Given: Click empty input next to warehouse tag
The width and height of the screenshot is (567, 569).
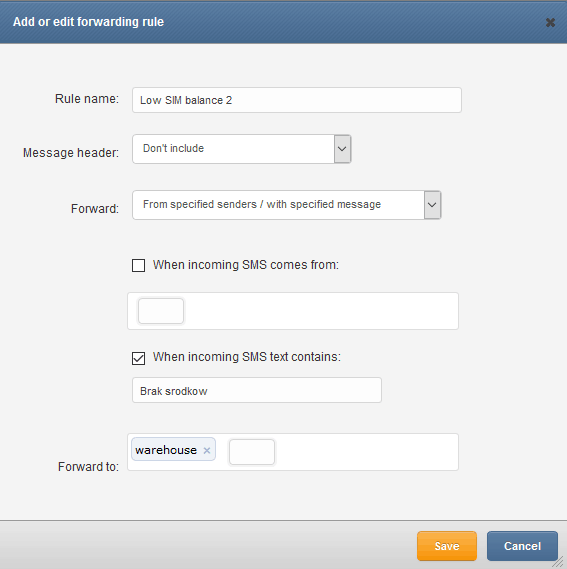Looking at the screenshot, I should click(252, 452).
